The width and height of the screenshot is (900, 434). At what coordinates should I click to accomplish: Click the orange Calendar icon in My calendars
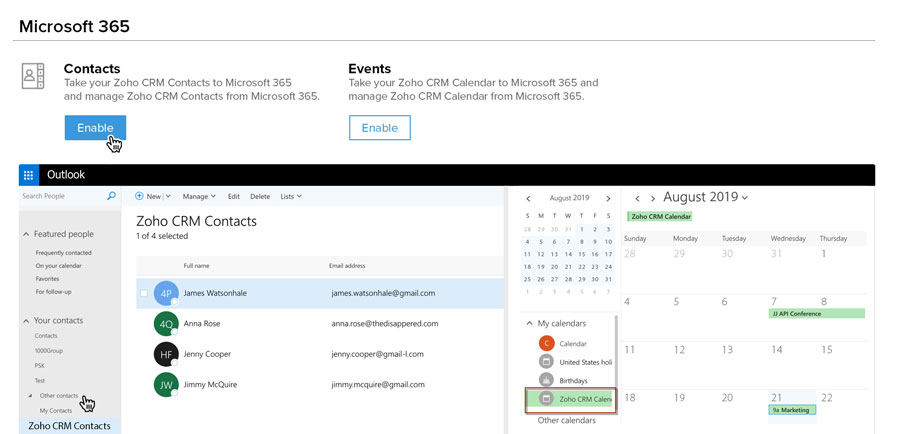pyautogui.click(x=546, y=343)
